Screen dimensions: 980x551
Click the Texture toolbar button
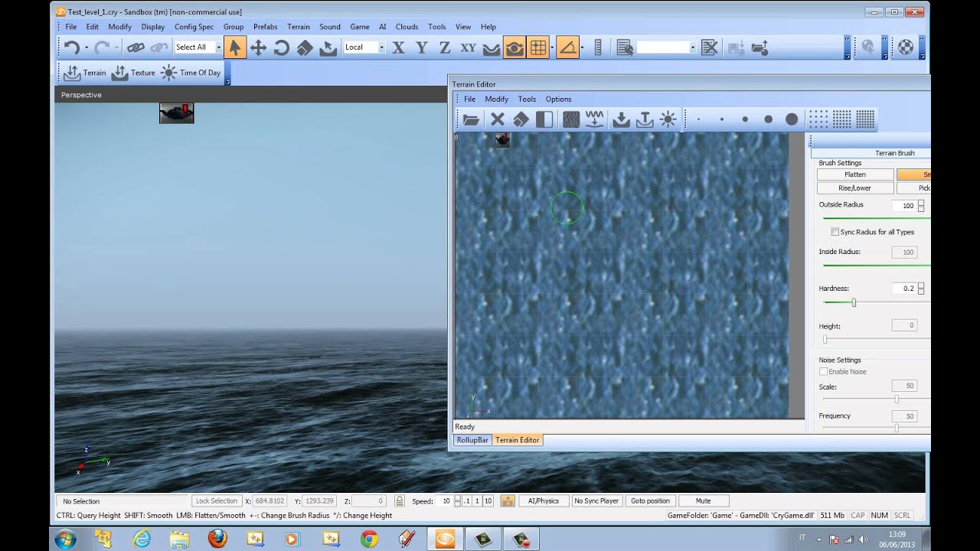133,73
